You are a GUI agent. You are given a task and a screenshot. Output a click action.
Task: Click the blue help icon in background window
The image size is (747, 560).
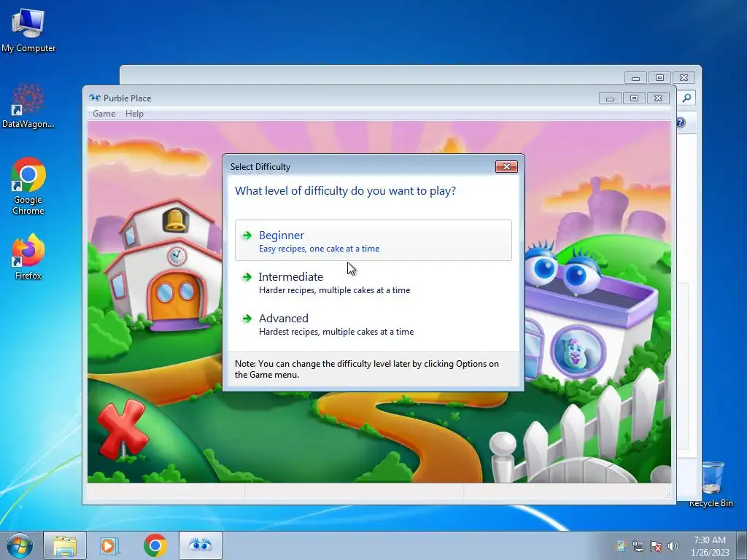click(x=681, y=122)
